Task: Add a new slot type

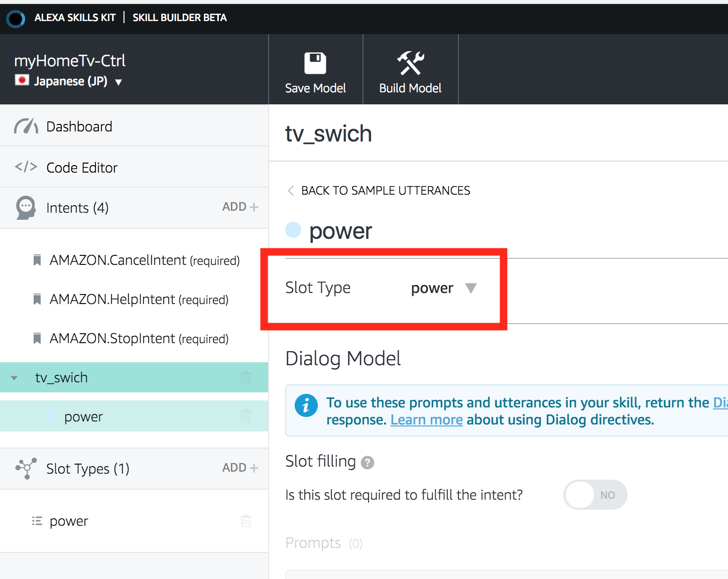Action: (x=240, y=468)
